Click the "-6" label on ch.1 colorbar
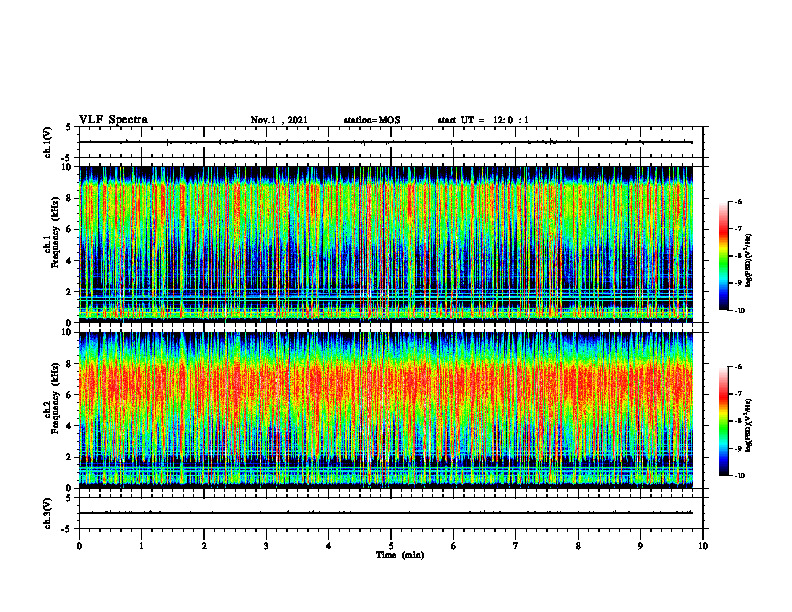Screen dimensions: 792x612 click(x=739, y=202)
